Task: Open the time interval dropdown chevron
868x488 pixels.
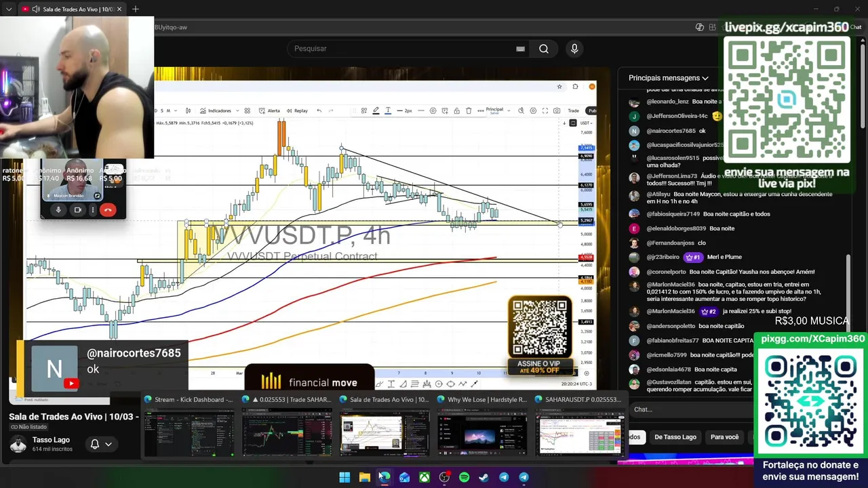Action: click(176, 110)
